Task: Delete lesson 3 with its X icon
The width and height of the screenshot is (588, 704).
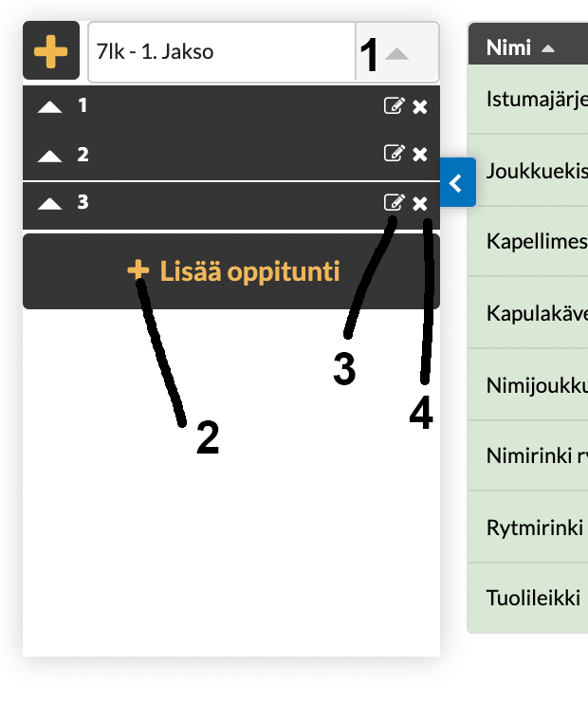Action: tap(420, 202)
